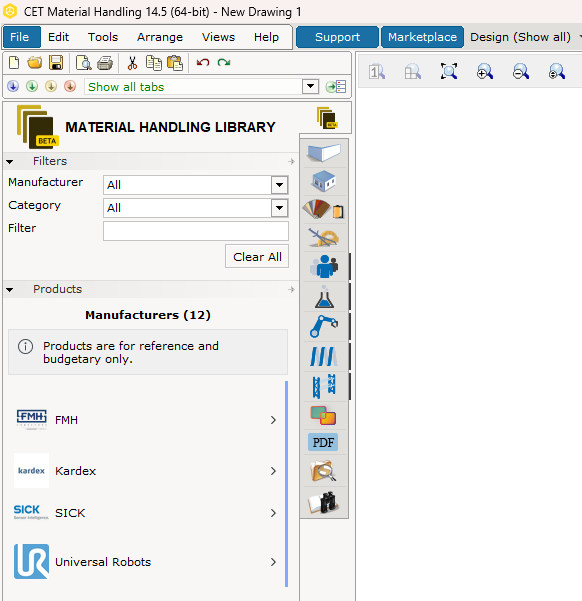Click the red down-arrow tab icon
The width and height of the screenshot is (582, 601).
tap(70, 87)
